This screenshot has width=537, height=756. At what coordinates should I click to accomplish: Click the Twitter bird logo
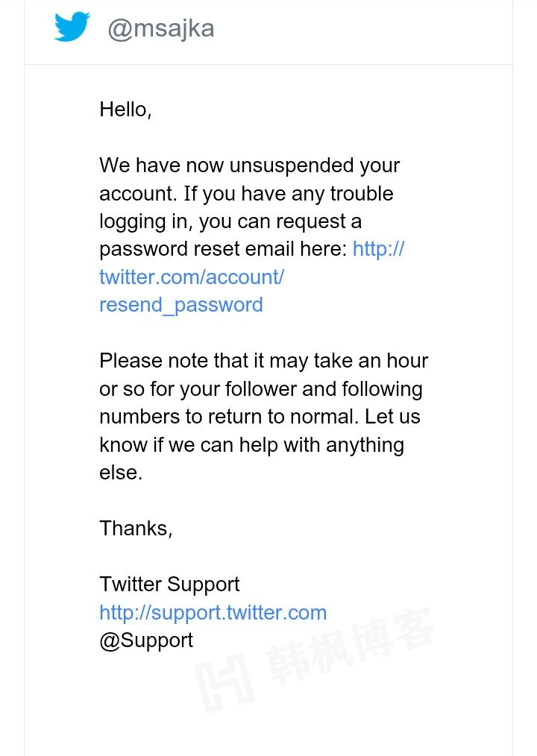pyautogui.click(x=72, y=28)
